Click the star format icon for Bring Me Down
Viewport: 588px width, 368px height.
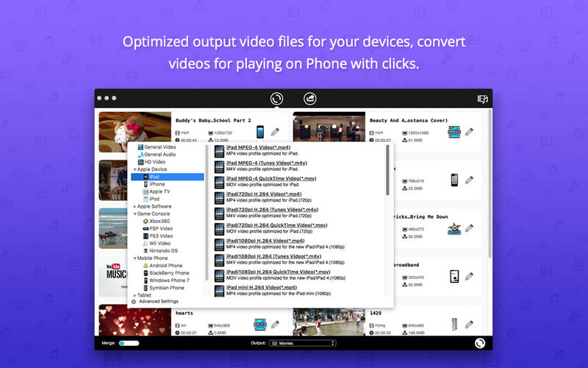click(454, 228)
